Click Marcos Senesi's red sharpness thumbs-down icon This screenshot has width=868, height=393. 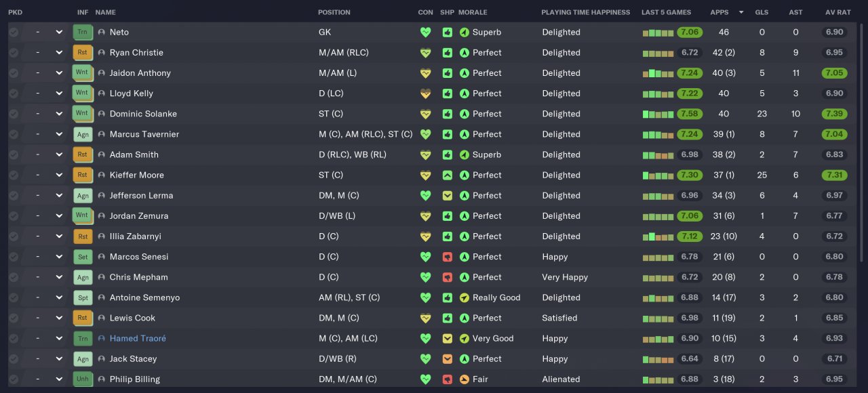pos(448,257)
